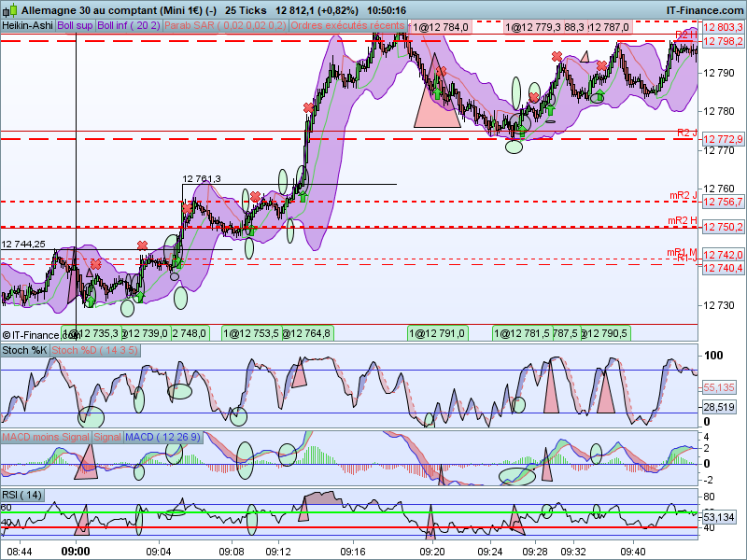Click the MACD moins Signal label
The image size is (747, 560).
click(46, 437)
